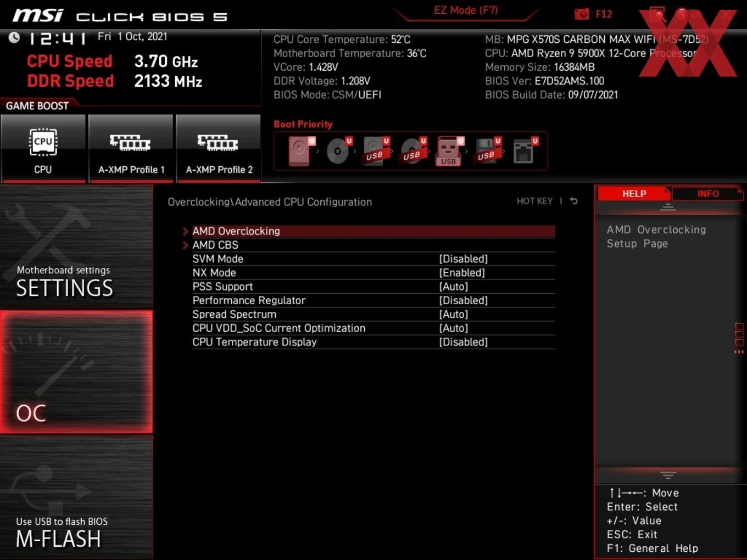The height and width of the screenshot is (560, 747).
Task: Click the scroll-down indicator below help panel
Action: tap(668, 475)
